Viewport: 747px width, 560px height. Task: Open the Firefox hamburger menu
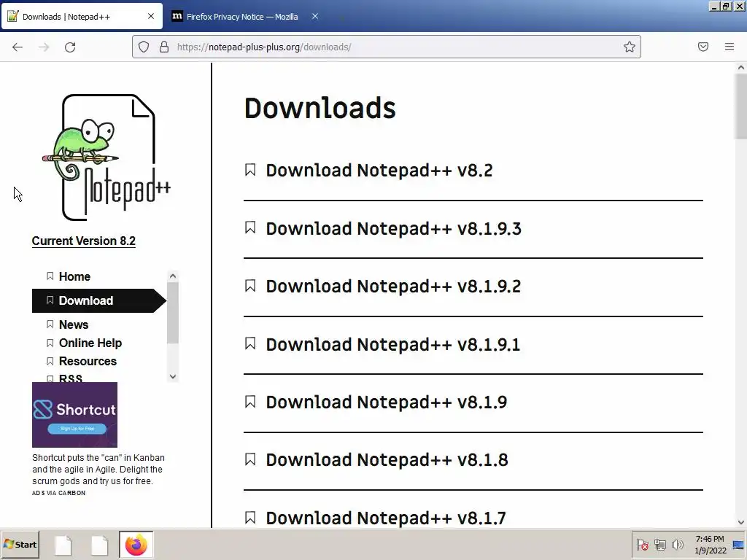tap(729, 47)
